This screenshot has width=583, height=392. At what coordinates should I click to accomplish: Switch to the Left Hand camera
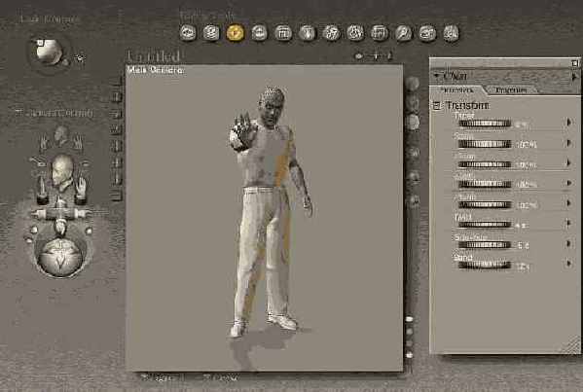click(x=43, y=143)
